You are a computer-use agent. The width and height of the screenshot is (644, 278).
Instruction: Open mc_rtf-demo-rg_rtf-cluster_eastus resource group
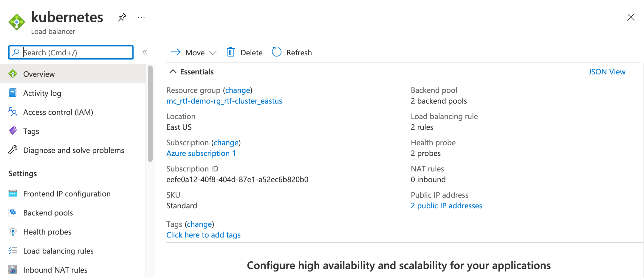224,101
